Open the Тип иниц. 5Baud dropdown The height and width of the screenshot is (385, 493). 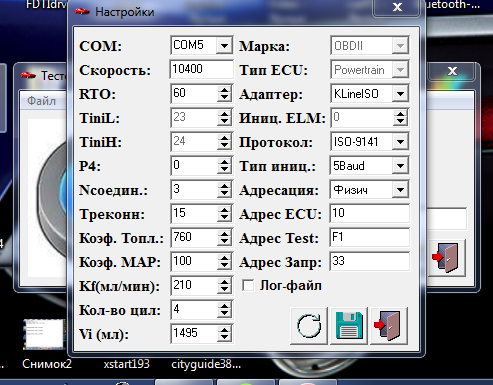pyautogui.click(x=400, y=166)
